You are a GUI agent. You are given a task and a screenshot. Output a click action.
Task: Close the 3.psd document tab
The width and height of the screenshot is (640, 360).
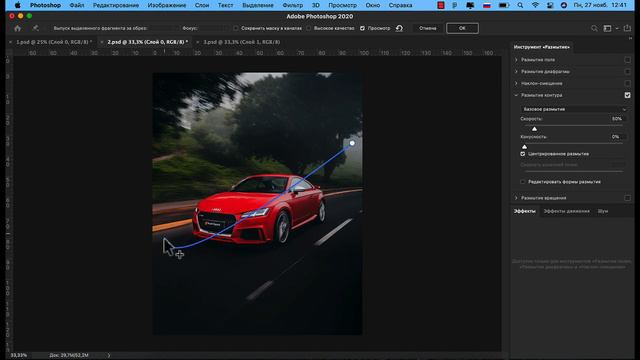point(198,42)
